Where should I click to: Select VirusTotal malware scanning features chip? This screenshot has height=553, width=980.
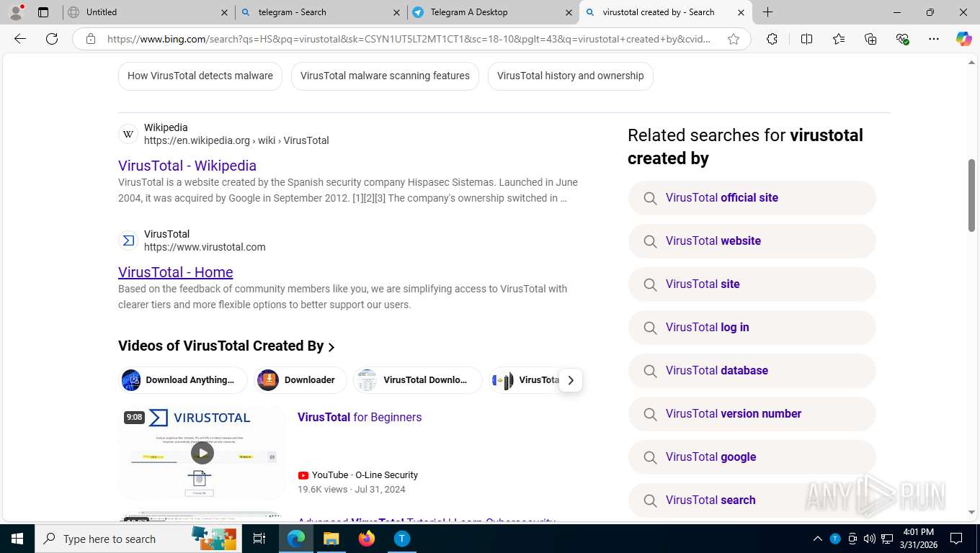[385, 76]
